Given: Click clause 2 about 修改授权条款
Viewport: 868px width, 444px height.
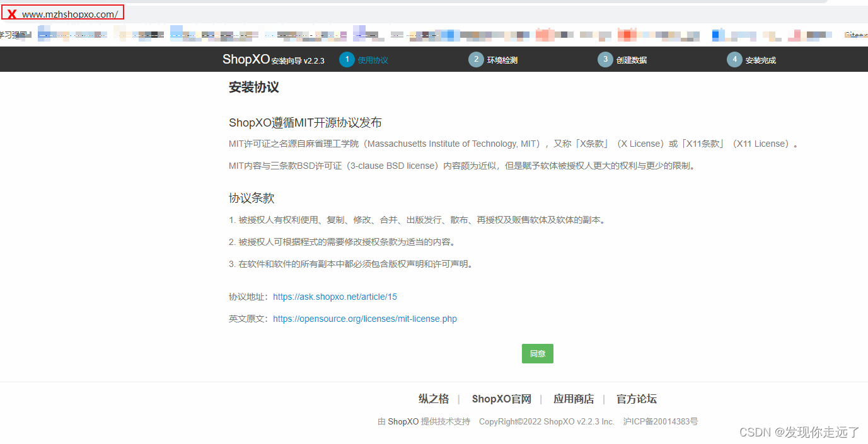Looking at the screenshot, I should [x=342, y=242].
